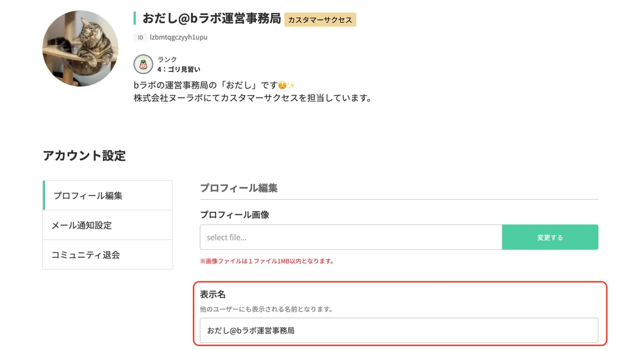This screenshot has height=349, width=644.
Task: Click the プロフィール画像 field label
Action: pos(235,215)
